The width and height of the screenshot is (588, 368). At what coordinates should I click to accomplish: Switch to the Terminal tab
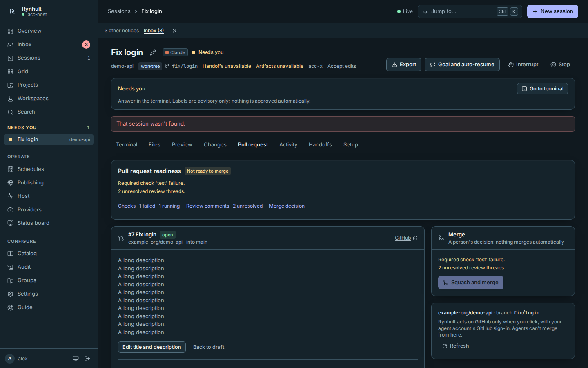127,145
